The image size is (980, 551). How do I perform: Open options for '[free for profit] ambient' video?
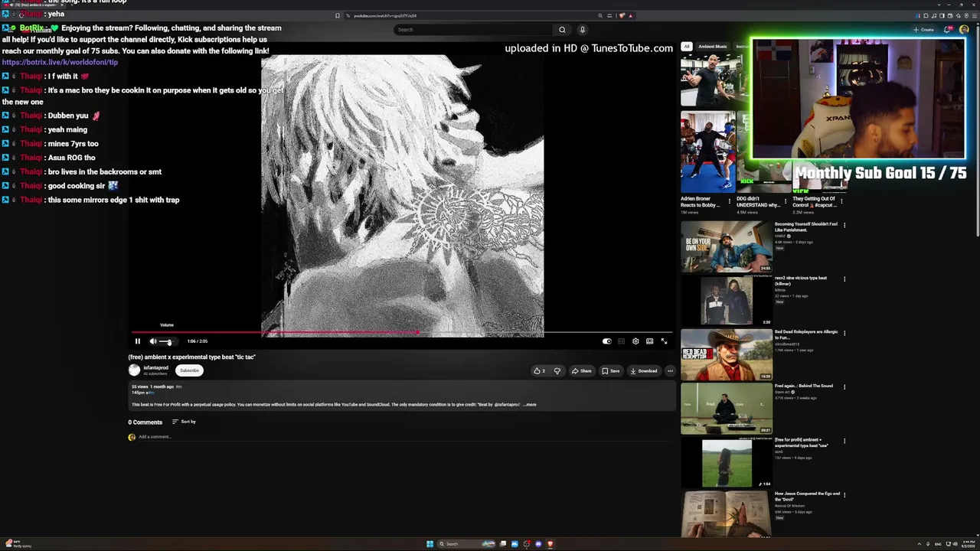click(844, 441)
